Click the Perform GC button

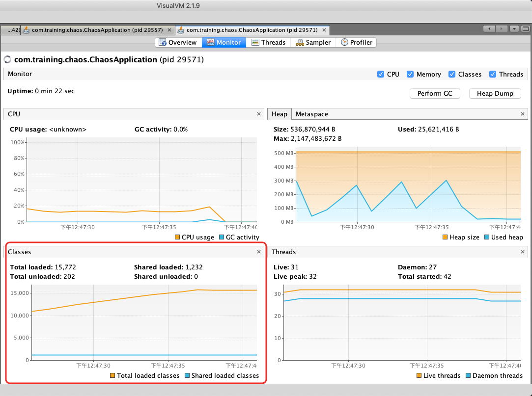point(435,94)
